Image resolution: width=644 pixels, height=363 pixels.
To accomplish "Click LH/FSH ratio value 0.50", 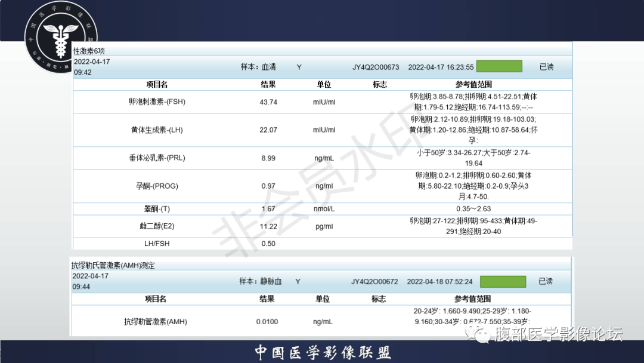I will [268, 244].
